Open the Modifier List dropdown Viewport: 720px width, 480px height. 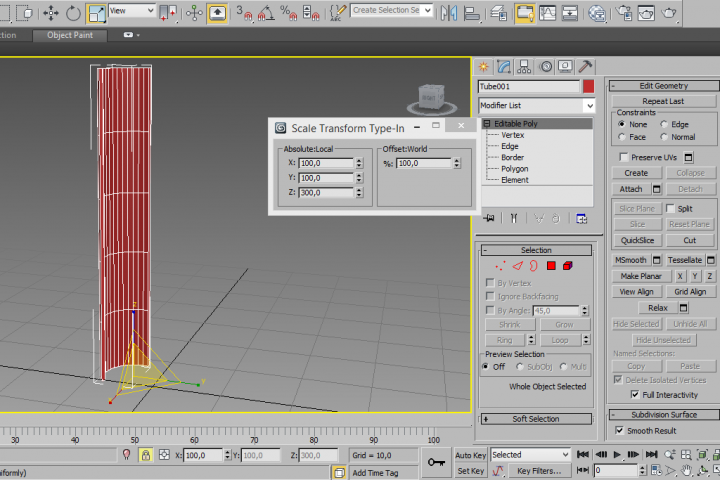coord(589,105)
